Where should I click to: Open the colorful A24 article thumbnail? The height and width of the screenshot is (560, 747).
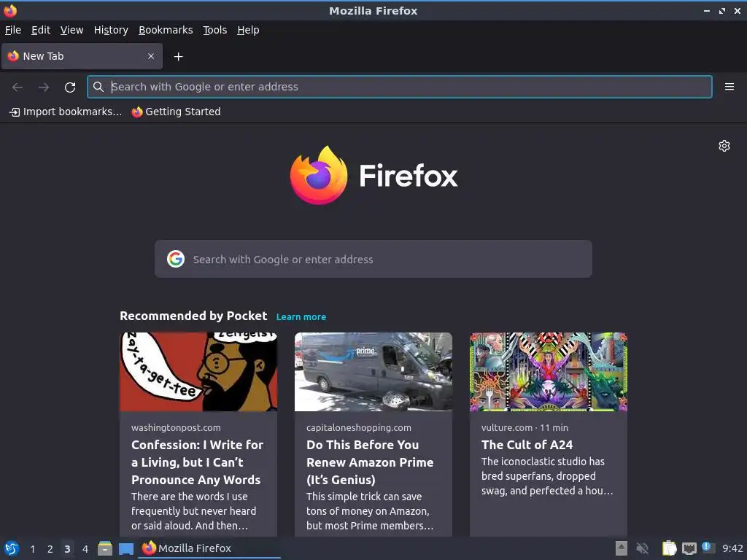coord(549,372)
